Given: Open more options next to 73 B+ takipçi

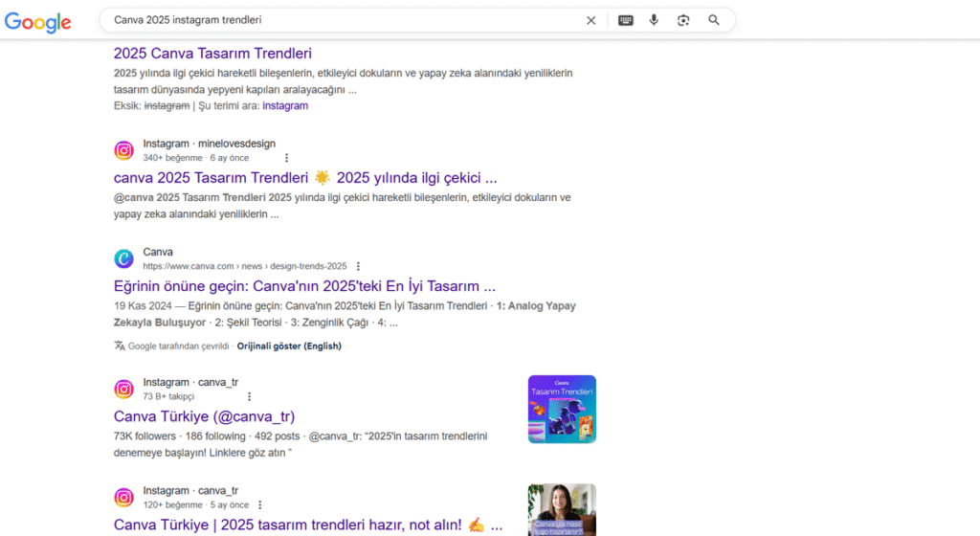Looking at the screenshot, I should coord(250,396).
